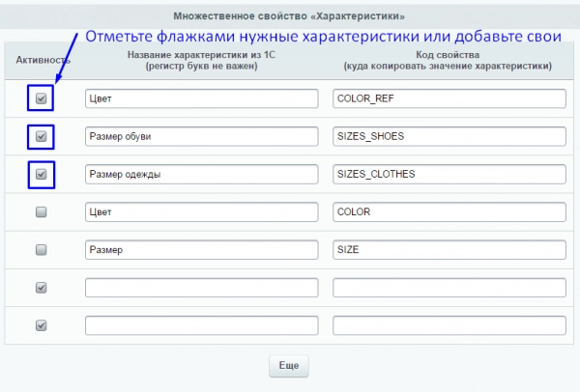Click the empty code field in second-to-last row
This screenshot has width=580, height=392.
point(449,288)
